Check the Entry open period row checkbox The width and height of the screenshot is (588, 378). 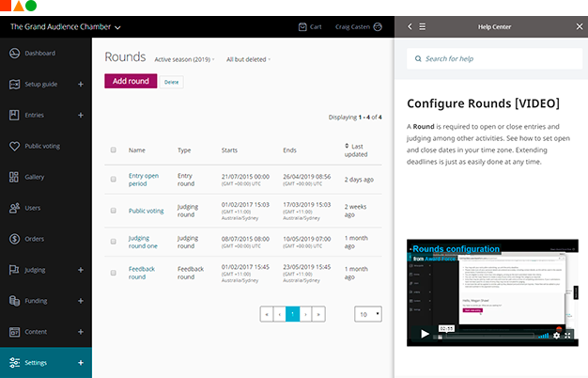[114, 180]
